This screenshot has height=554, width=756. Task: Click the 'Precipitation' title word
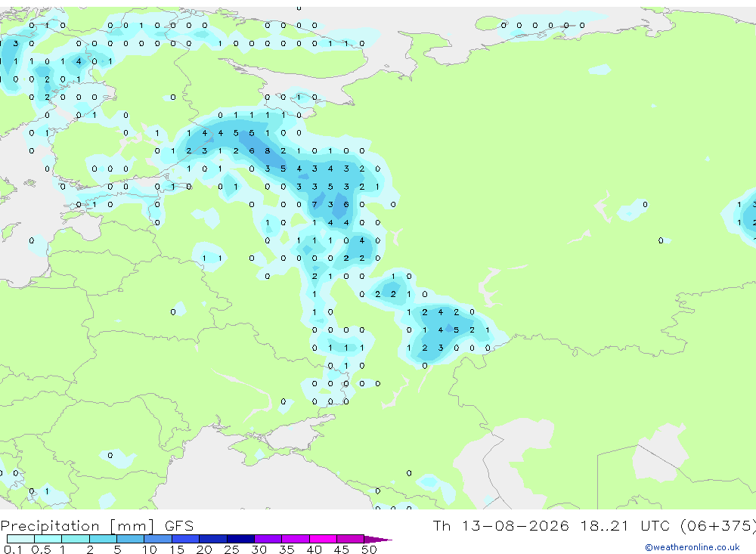50,526
